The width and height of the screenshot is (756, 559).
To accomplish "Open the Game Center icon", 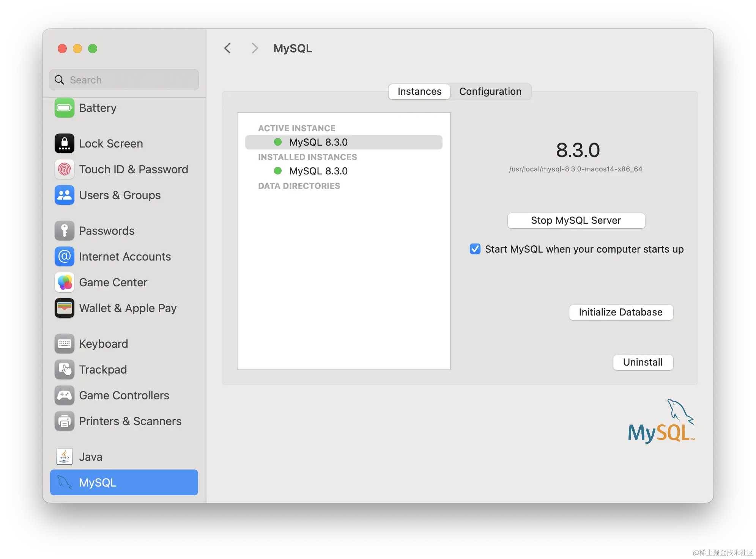I will point(64,283).
